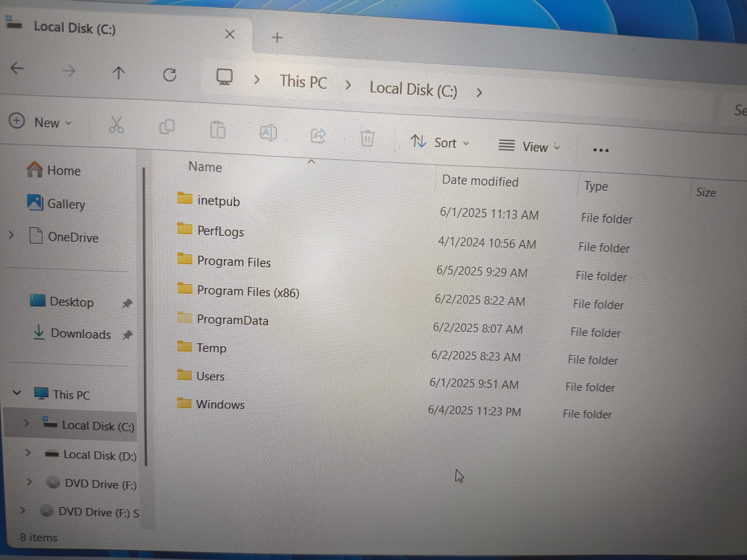Select This PC in navigation pane
Screen dimensions: 747x560
tap(62, 394)
